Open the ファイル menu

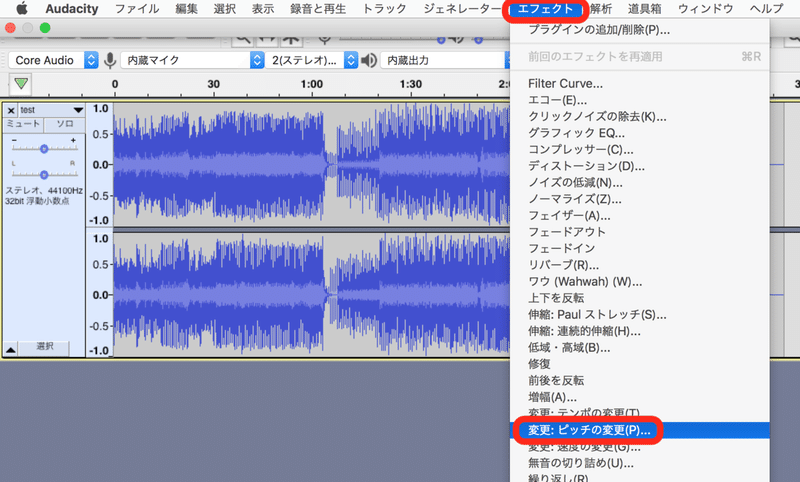[x=137, y=9]
